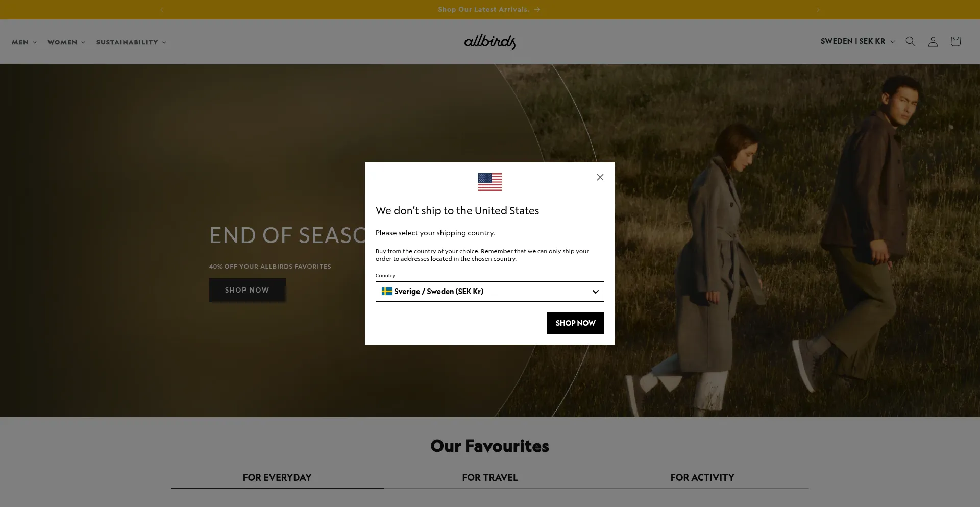Open the shopping cart icon
The width and height of the screenshot is (980, 507).
pyautogui.click(x=955, y=41)
